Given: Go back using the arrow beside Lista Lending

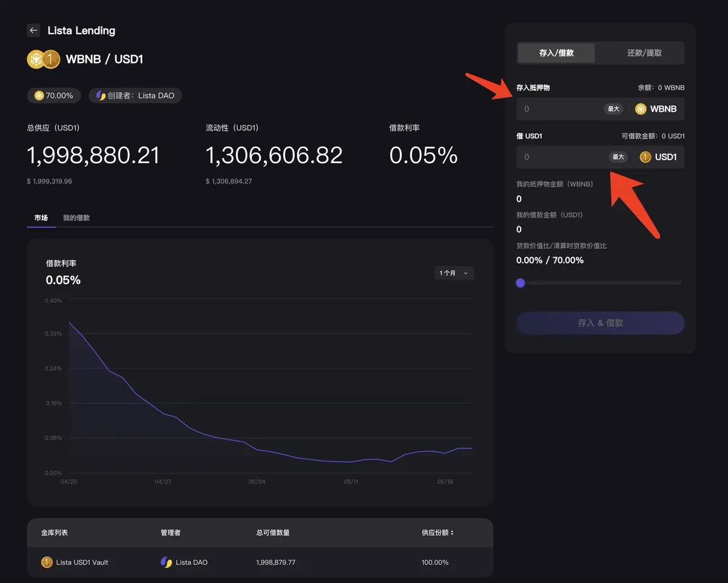Looking at the screenshot, I should [33, 30].
